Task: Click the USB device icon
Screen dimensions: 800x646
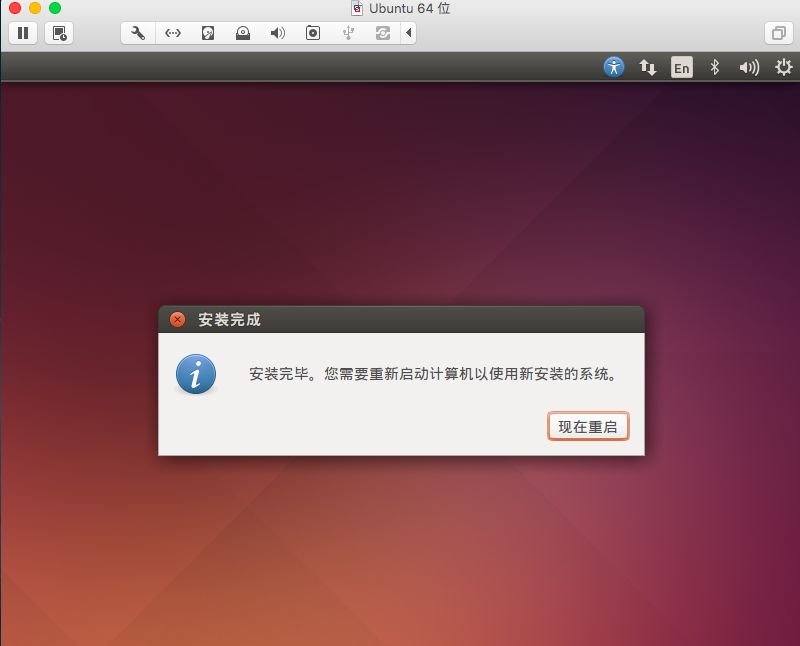Action: pos(348,33)
